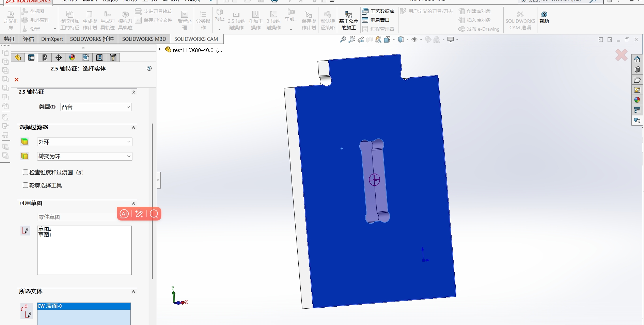Click the magic wand on the floating red toolbar
The height and width of the screenshot is (325, 644).
pos(139,214)
